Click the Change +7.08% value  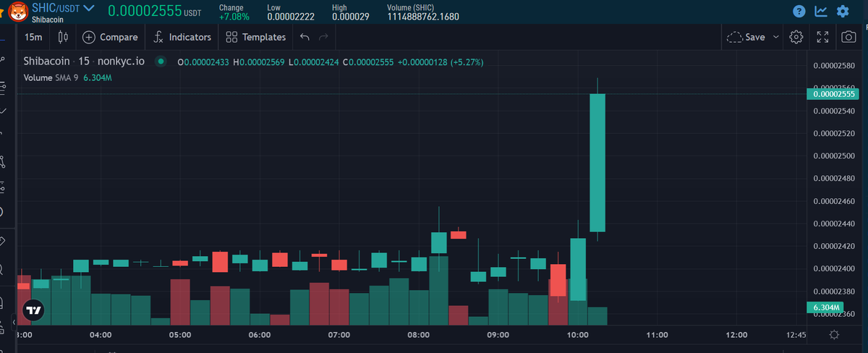tap(234, 16)
